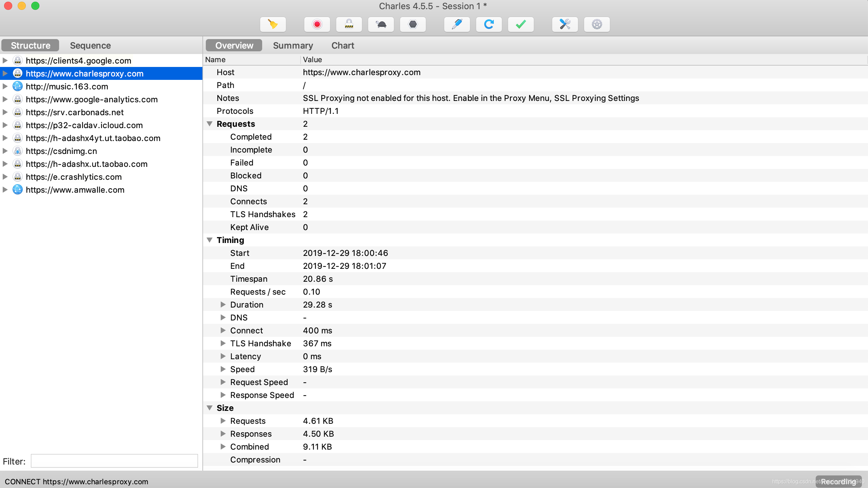Repeat request with the refresh icon
The image size is (868, 488).
[x=489, y=24]
